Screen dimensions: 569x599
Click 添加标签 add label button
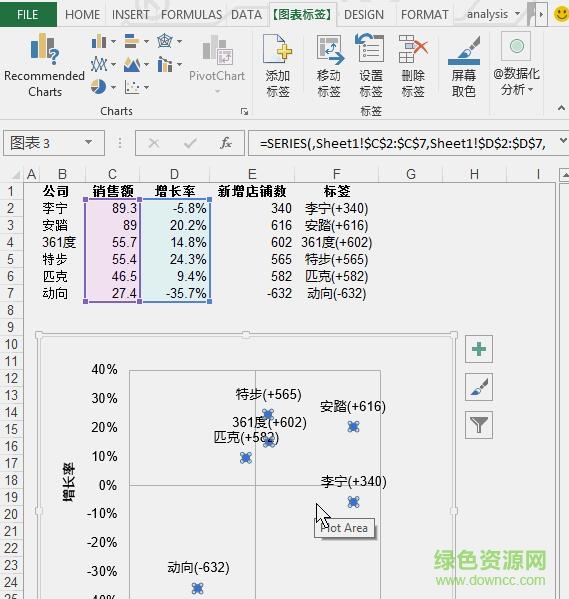[278, 66]
